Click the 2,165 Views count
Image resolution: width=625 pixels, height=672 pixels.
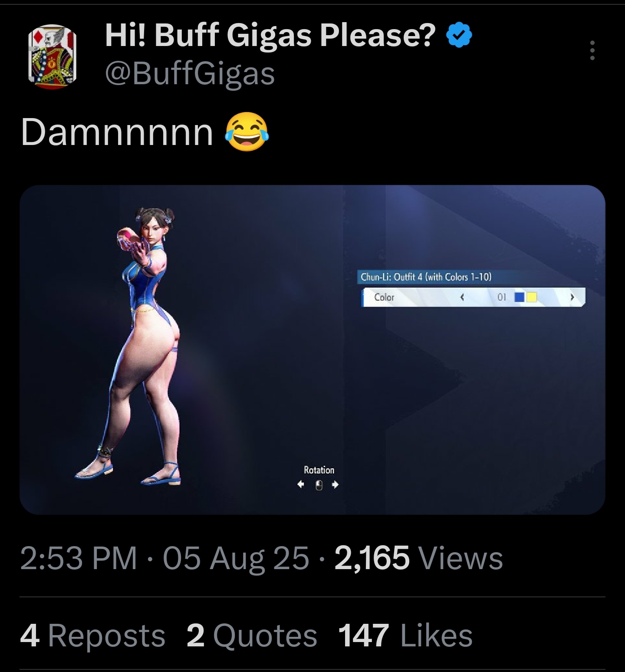(x=419, y=558)
